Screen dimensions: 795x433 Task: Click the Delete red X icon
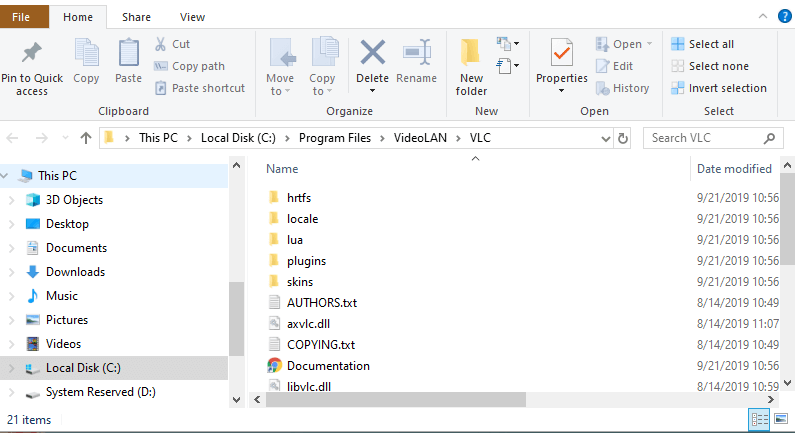373,53
